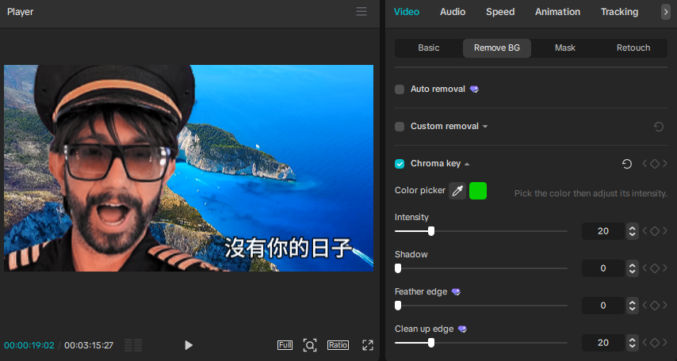Expand the Custom removal dropdown arrow
This screenshot has height=361, width=677.
[485, 127]
